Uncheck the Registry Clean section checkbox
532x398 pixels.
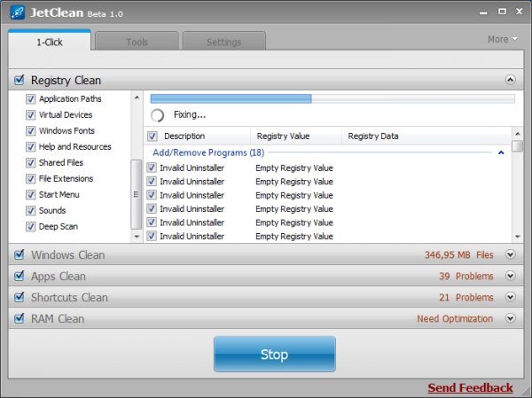point(20,80)
